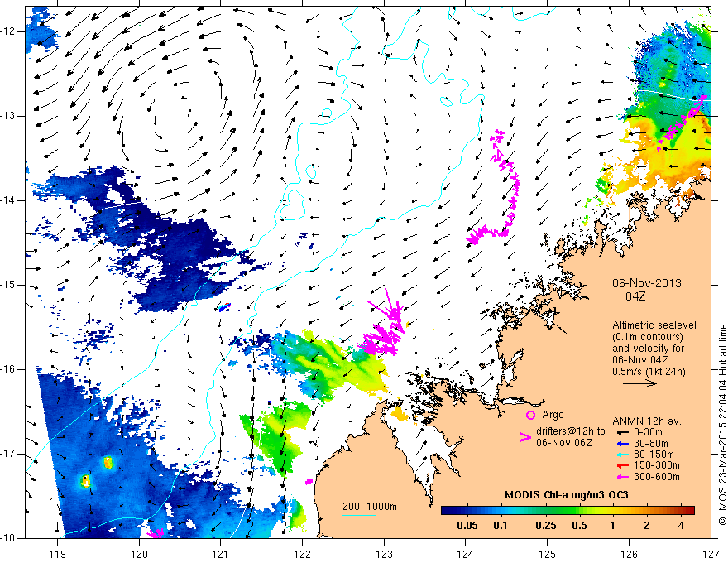The width and height of the screenshot is (728, 563).
Task: Click latitude axis label '-12'
Action: (8, 31)
